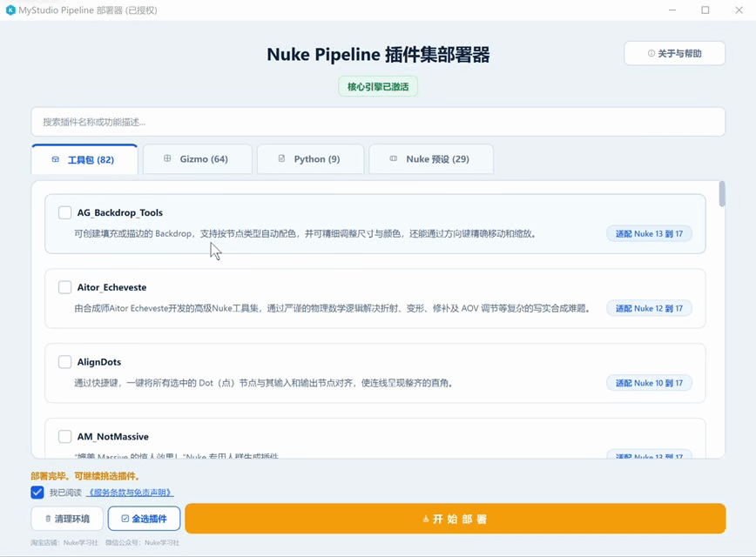
Task: Switch to the 工具包 (82) tab
Action: [84, 159]
